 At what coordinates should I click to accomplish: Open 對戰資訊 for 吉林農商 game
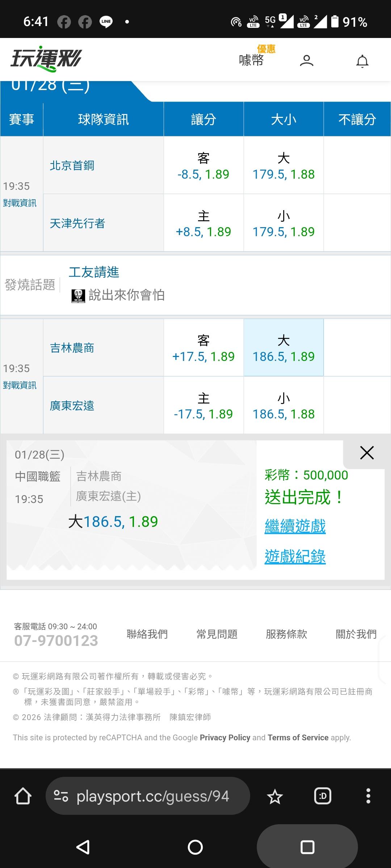20,386
